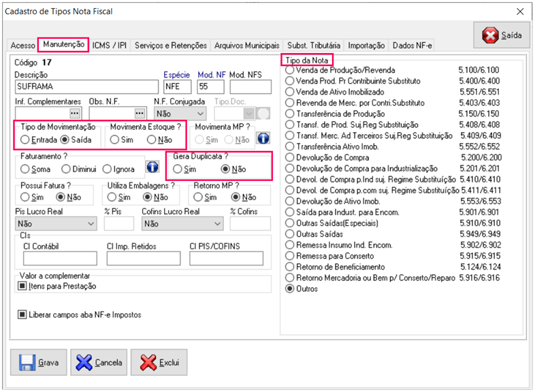The image size is (535, 392).
Task: Open the Inf. Complementares ellipsis lookup
Action: pyautogui.click(x=75, y=113)
